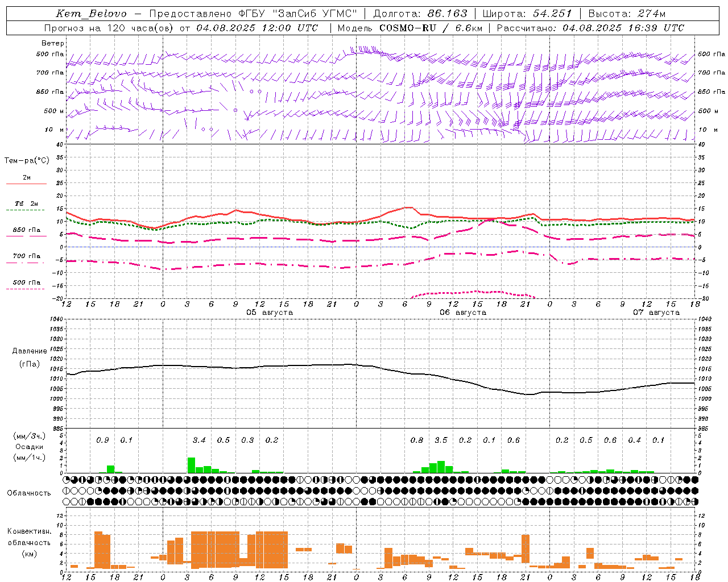Click the station name Kem_Belovo in header

(x=91, y=14)
